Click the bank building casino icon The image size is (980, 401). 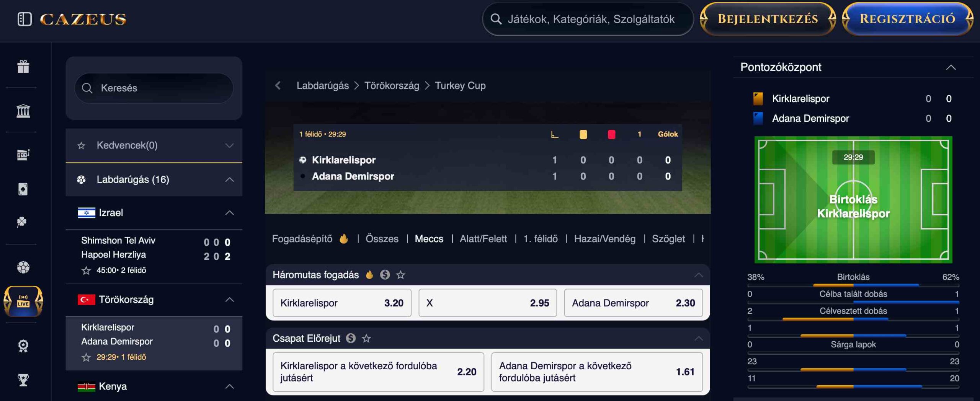click(x=23, y=111)
